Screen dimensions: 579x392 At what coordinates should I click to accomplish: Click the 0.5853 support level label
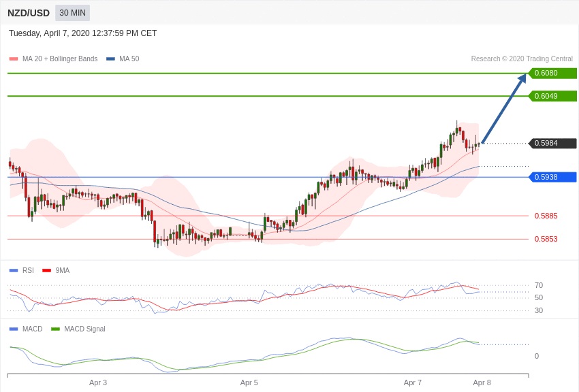[546, 239]
